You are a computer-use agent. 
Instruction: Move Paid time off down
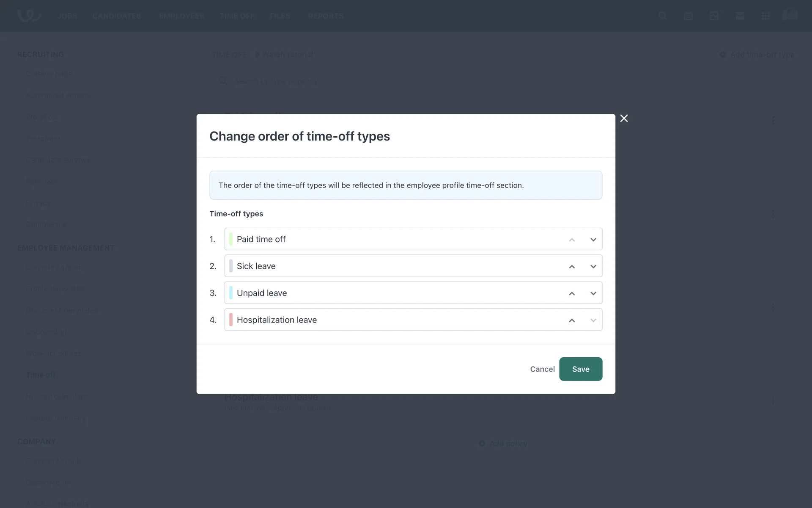coord(593,240)
